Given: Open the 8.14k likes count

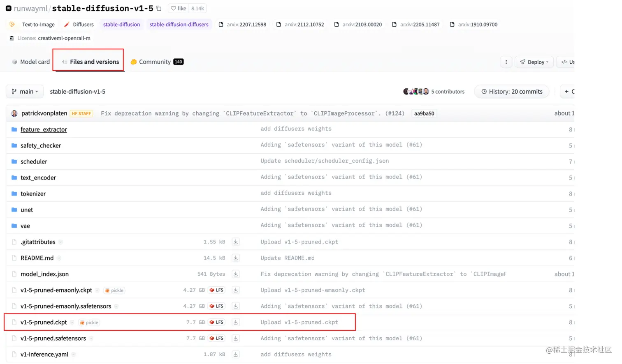Looking at the screenshot, I should coord(197,8).
